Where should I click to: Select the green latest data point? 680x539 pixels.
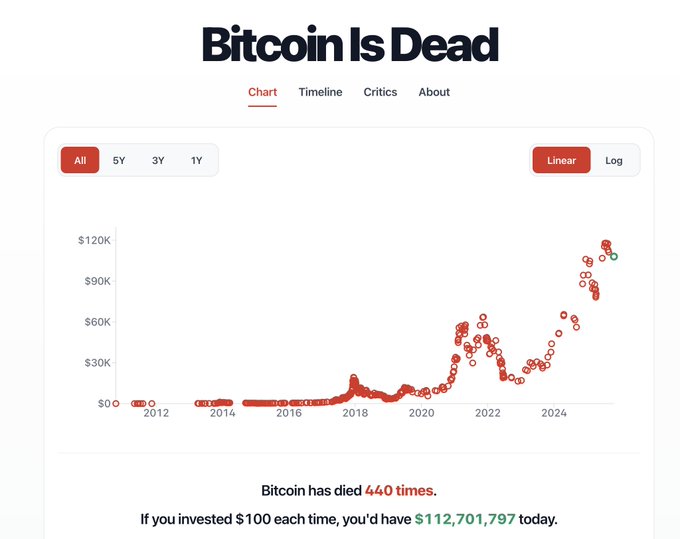point(614,257)
